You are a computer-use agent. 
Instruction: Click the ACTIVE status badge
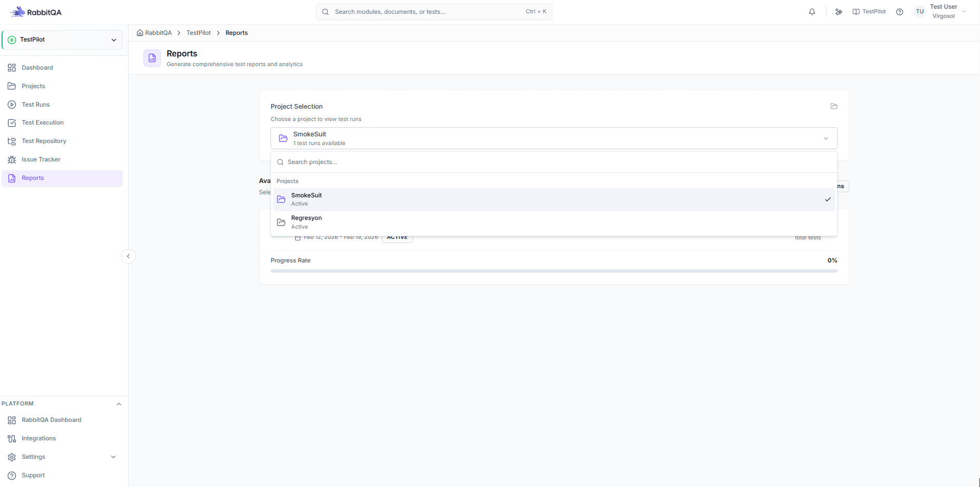point(397,237)
